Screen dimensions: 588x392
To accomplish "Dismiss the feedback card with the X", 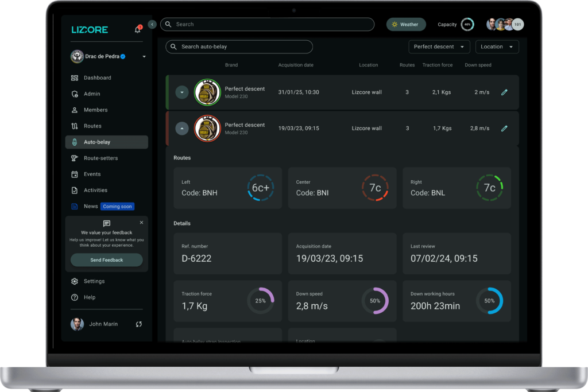I will (141, 223).
